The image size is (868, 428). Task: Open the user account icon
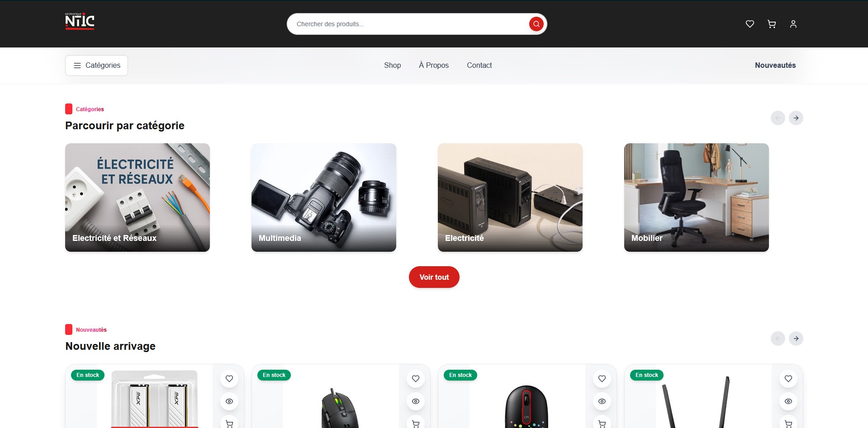[793, 24]
